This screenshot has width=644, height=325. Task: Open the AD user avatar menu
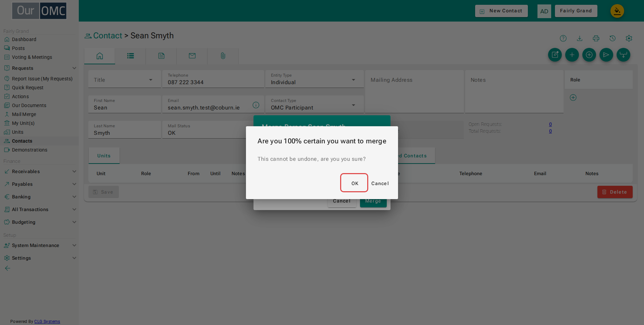tap(544, 11)
